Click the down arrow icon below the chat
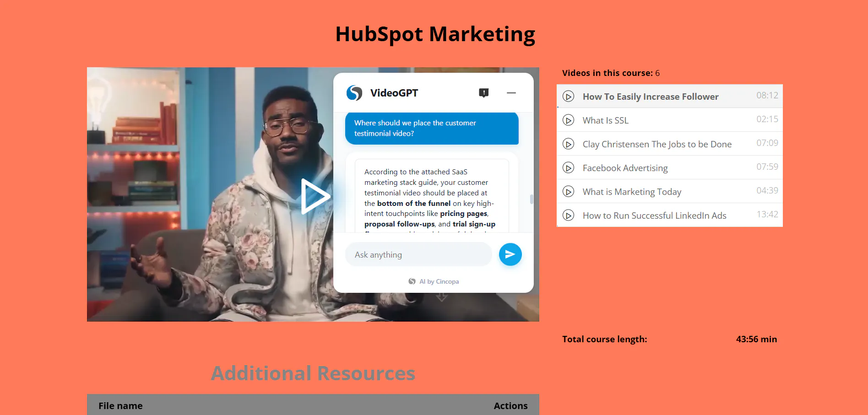This screenshot has height=415, width=868. coord(442,297)
